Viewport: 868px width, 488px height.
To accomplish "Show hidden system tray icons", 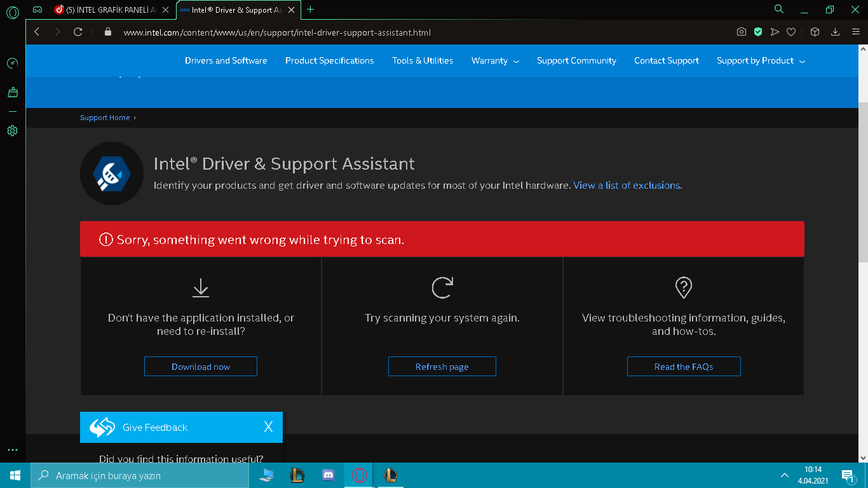I will click(x=784, y=475).
